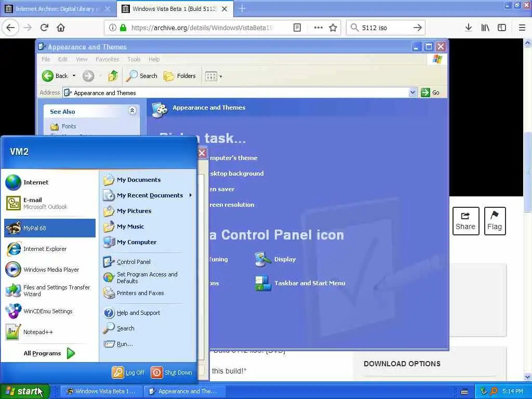Open Favorites menu in Explorer window
The image size is (532, 399).
point(107,59)
